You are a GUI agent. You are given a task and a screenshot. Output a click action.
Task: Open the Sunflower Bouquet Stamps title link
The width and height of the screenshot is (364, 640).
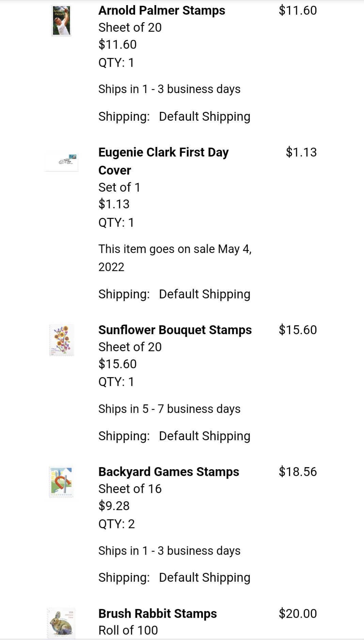[x=175, y=330]
